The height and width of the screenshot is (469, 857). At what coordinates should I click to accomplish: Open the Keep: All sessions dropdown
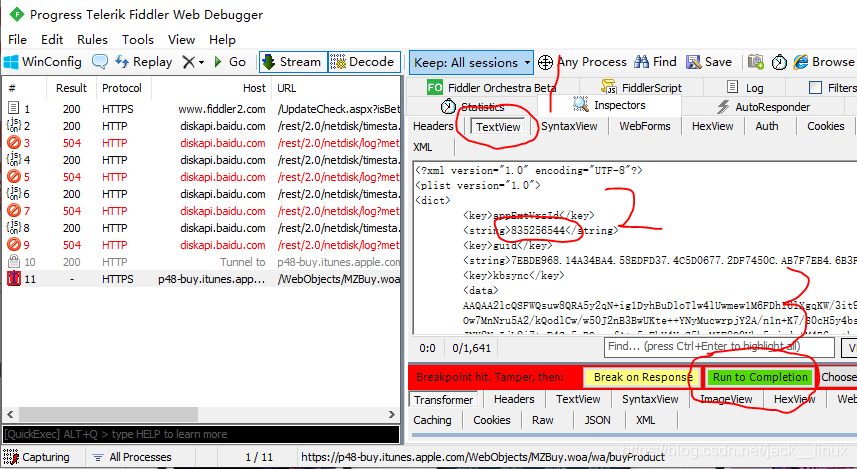click(471, 62)
